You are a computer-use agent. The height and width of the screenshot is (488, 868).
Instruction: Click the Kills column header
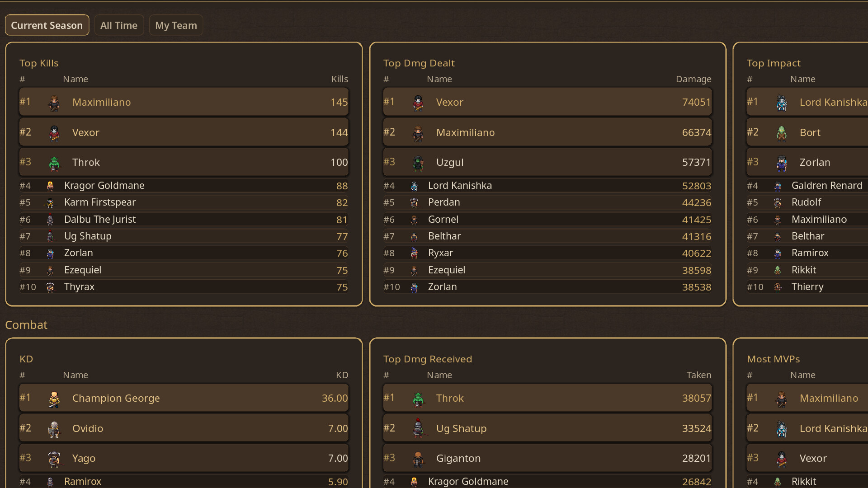point(340,79)
